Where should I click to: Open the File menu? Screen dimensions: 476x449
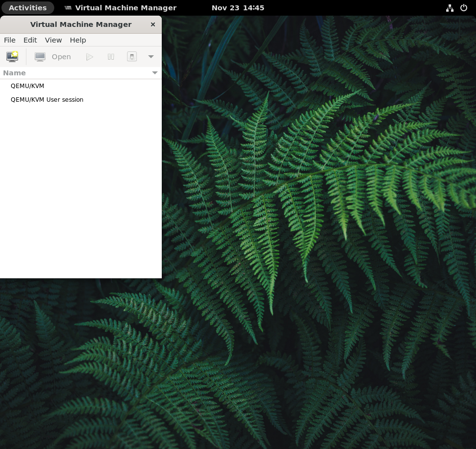pos(9,40)
